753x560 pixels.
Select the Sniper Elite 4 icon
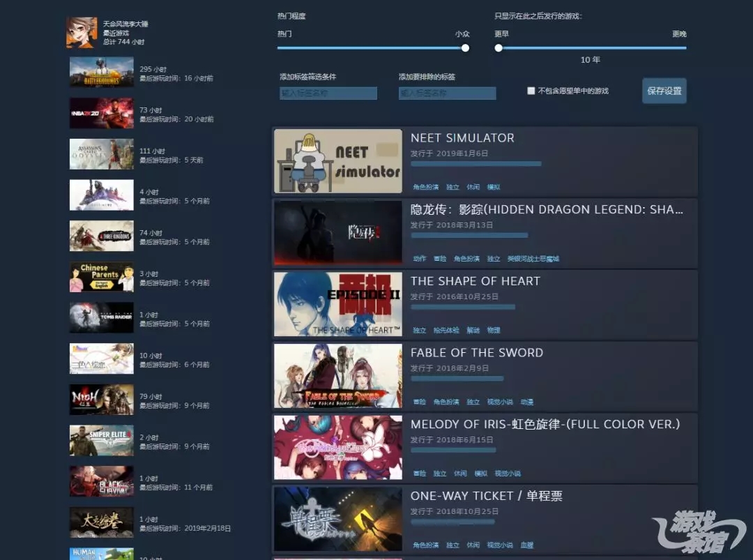101,441
